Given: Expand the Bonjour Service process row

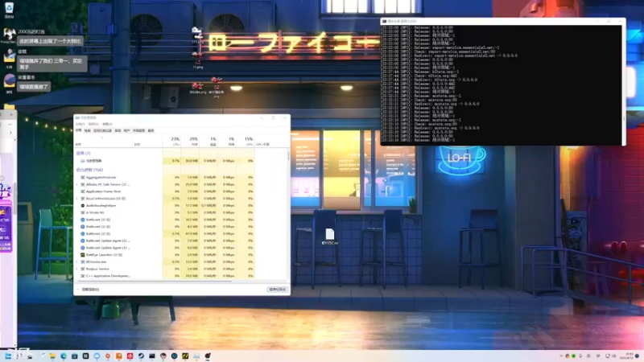Looking at the screenshot, I should tap(76, 269).
